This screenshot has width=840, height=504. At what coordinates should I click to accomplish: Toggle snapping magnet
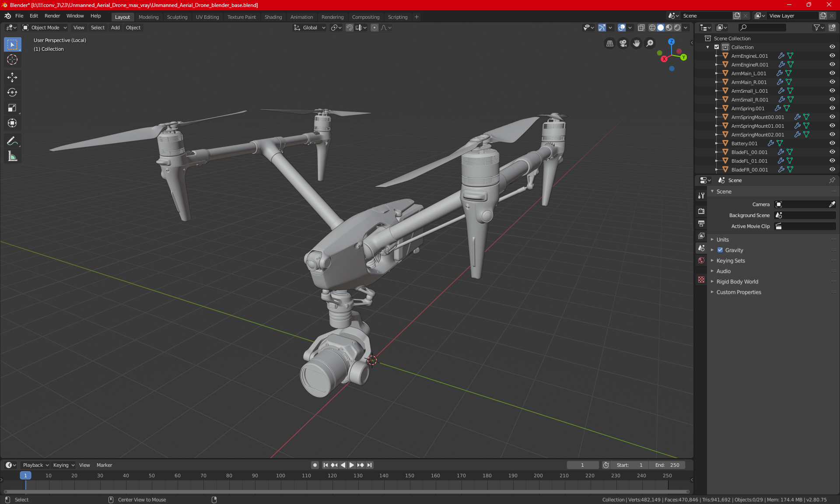pyautogui.click(x=350, y=28)
